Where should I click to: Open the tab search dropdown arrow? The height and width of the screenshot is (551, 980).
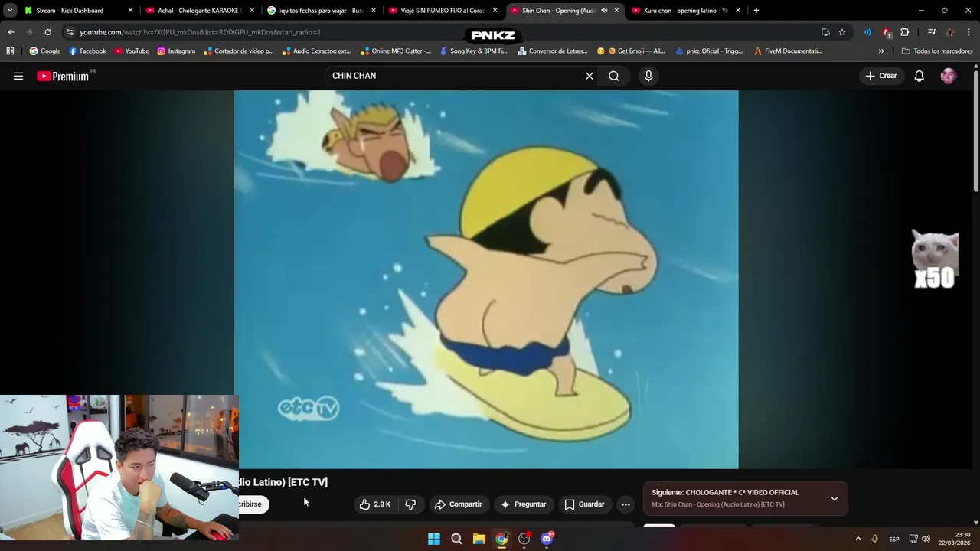pyautogui.click(x=9, y=11)
